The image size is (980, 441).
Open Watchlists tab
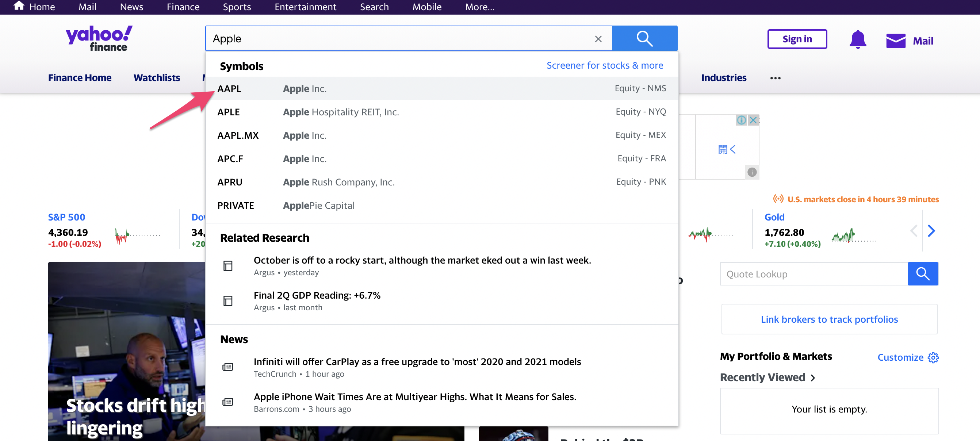click(x=157, y=78)
